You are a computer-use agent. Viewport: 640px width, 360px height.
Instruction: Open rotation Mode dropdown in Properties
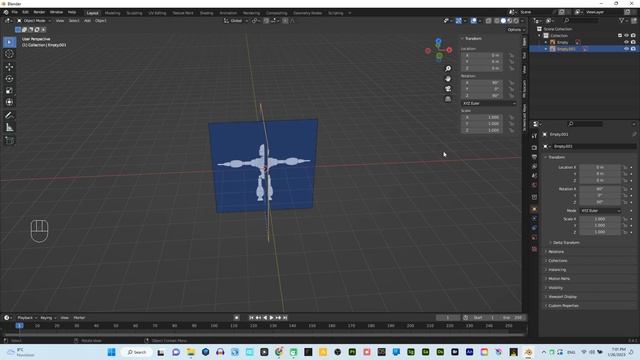tap(600, 211)
